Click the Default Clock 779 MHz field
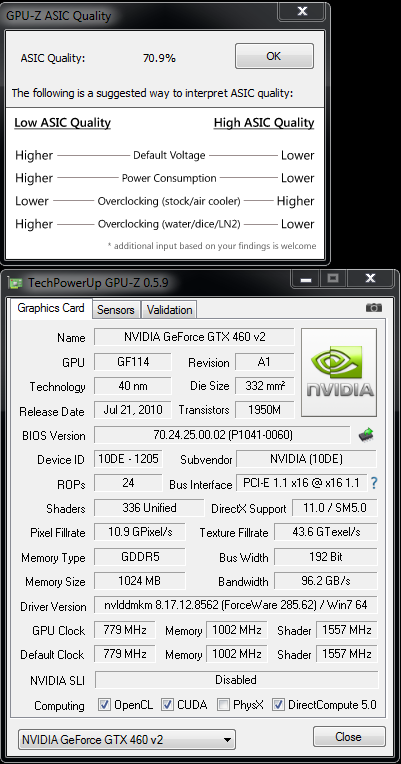The image size is (401, 764). click(125, 654)
